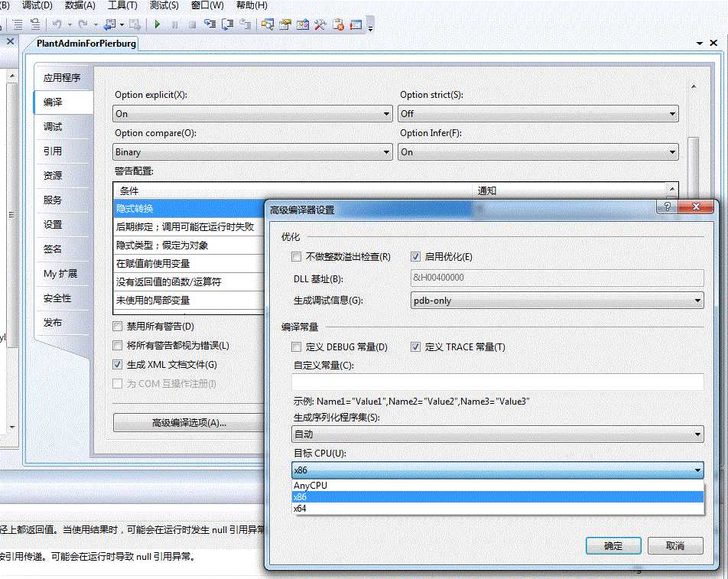728x579 pixels.
Task: Open the Solution Explorer toolbar icon
Action: coord(268,24)
